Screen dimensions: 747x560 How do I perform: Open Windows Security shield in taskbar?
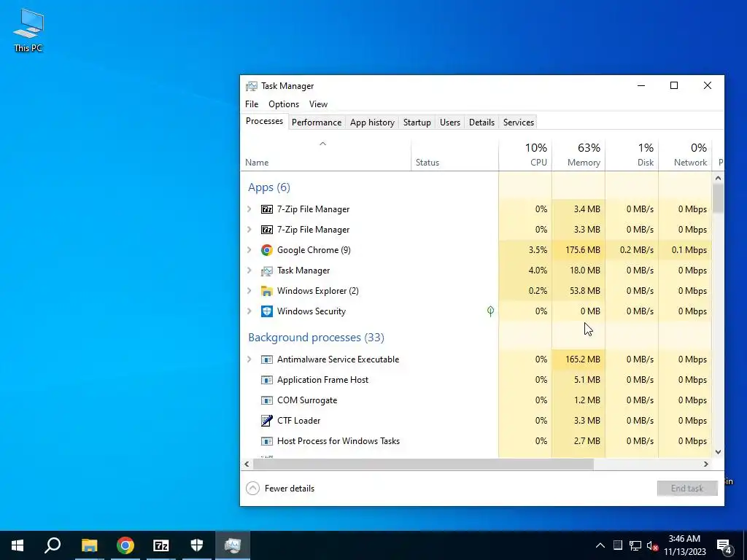tap(197, 545)
